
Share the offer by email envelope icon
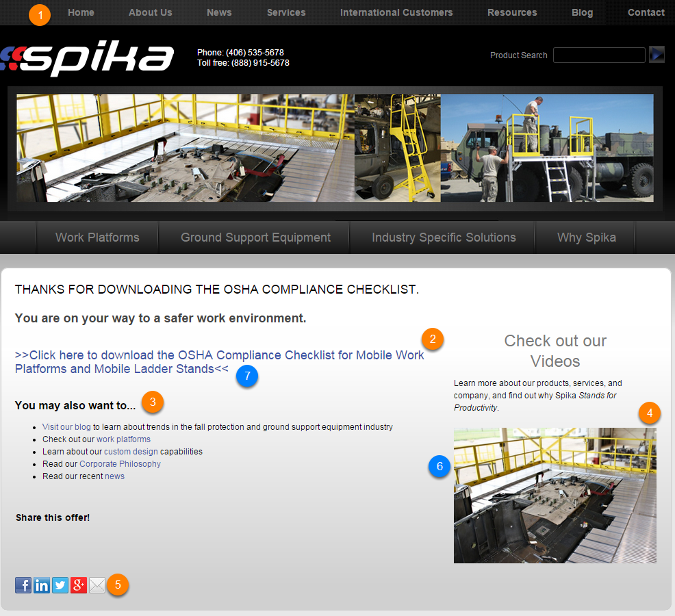coord(97,585)
